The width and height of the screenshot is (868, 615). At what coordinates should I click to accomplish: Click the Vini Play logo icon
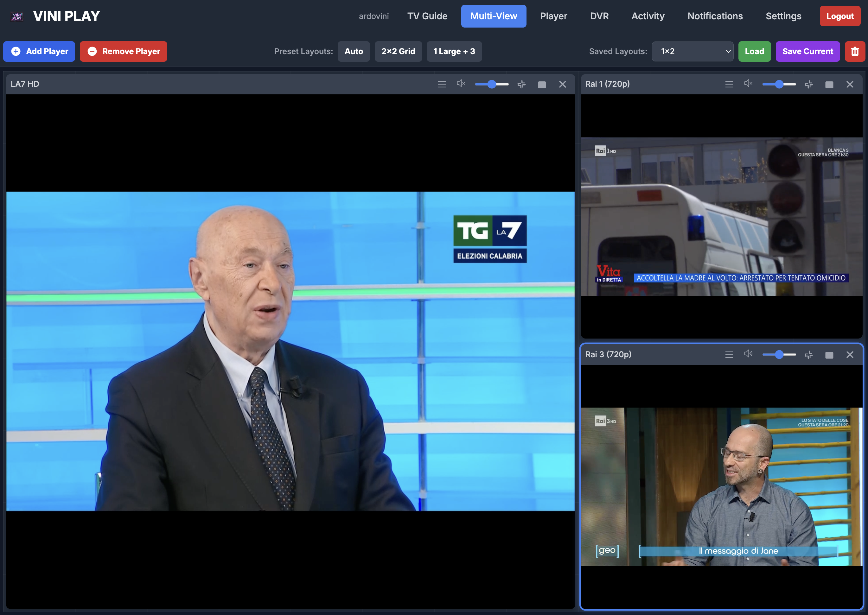tap(17, 16)
